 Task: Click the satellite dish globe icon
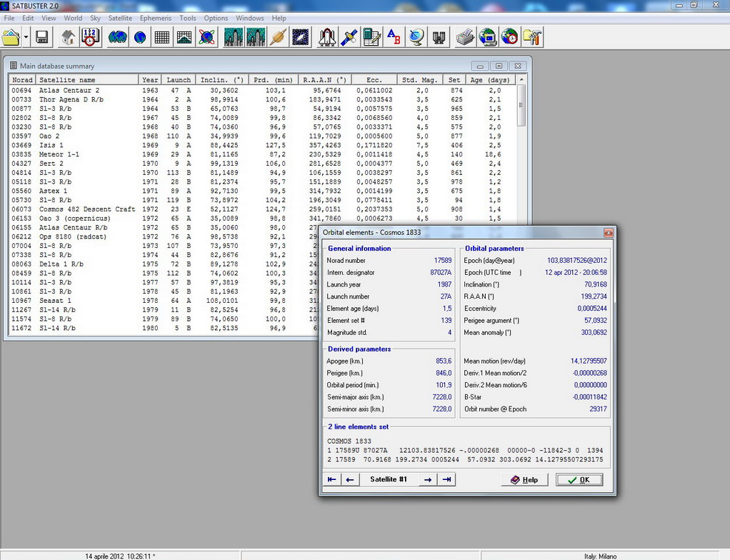point(416,37)
